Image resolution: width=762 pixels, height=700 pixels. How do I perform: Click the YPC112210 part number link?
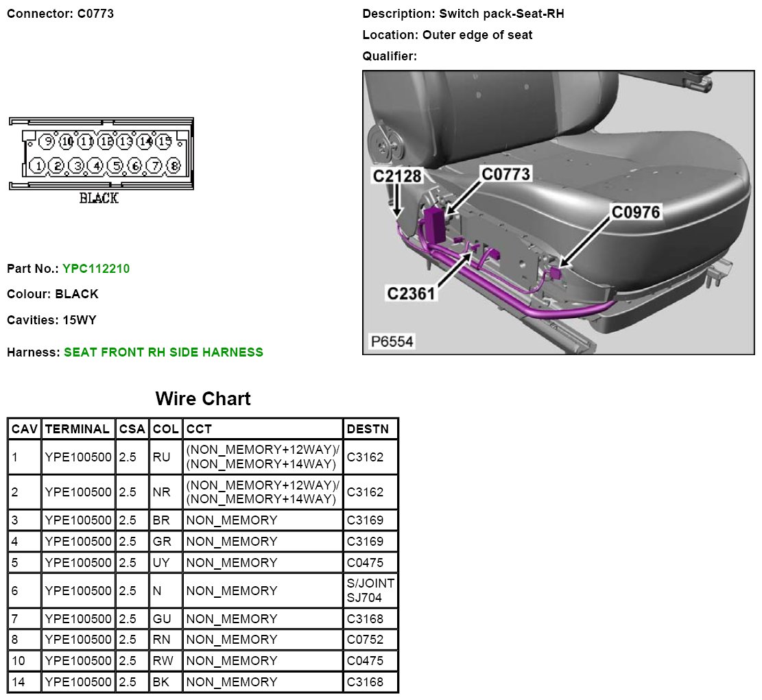[x=95, y=269]
